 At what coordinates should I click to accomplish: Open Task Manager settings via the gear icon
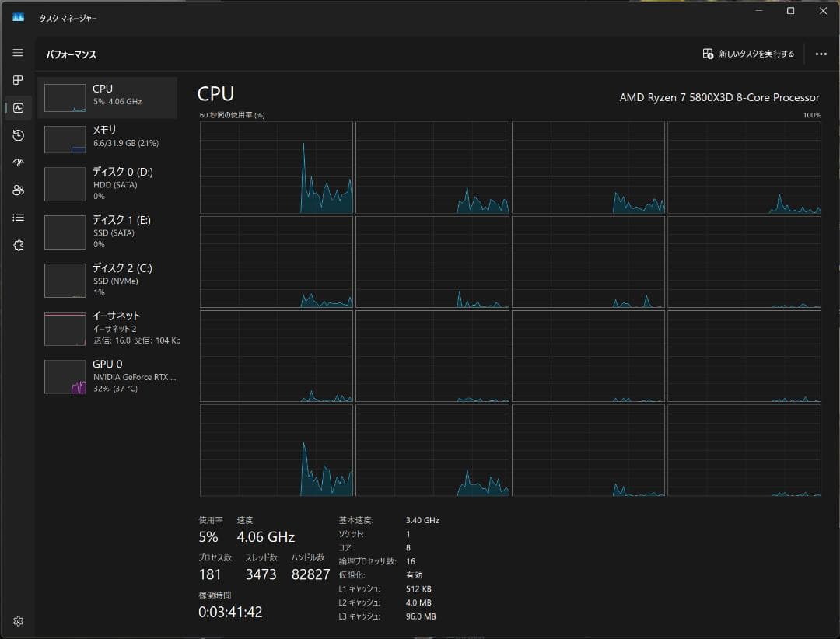pyautogui.click(x=18, y=620)
